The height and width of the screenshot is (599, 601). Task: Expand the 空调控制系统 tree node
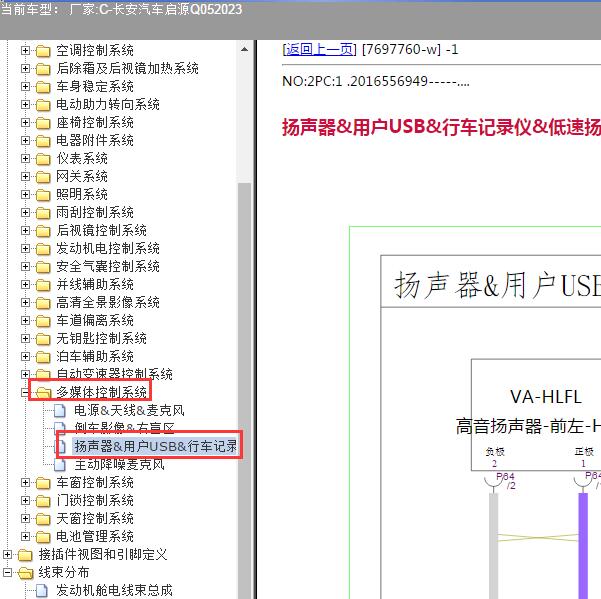pos(25,51)
